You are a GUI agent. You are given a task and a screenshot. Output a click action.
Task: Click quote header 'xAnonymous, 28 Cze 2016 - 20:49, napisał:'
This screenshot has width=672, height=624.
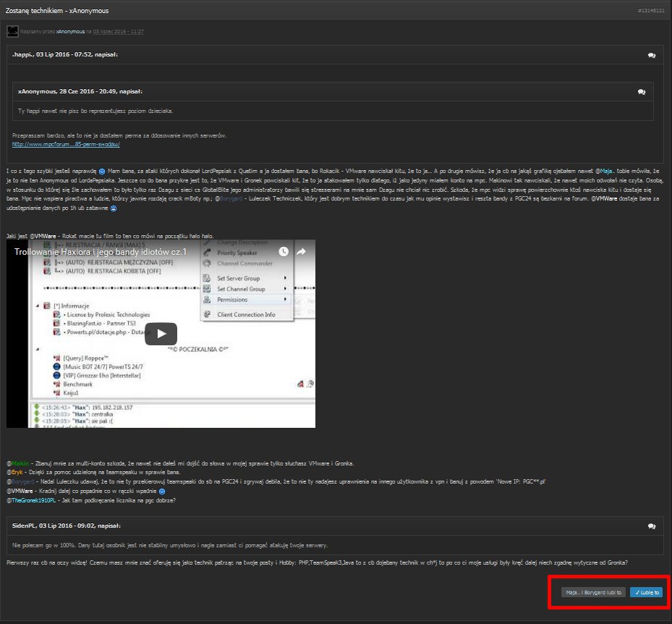(x=80, y=92)
